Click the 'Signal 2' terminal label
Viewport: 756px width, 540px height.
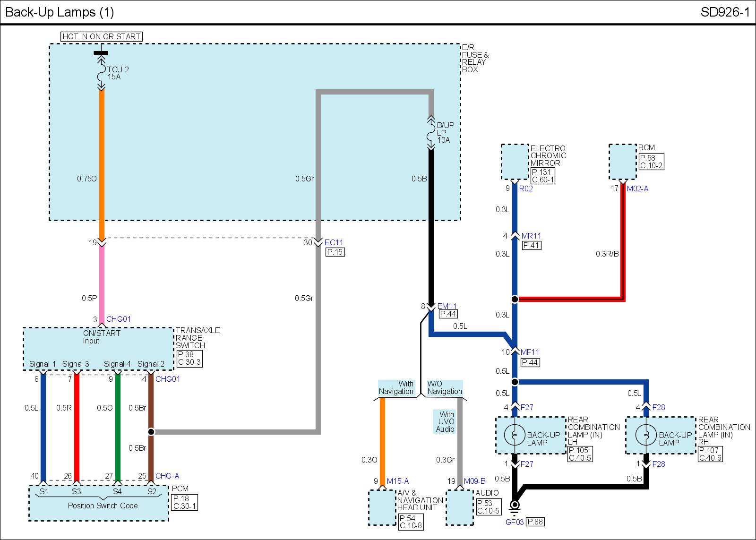point(151,364)
